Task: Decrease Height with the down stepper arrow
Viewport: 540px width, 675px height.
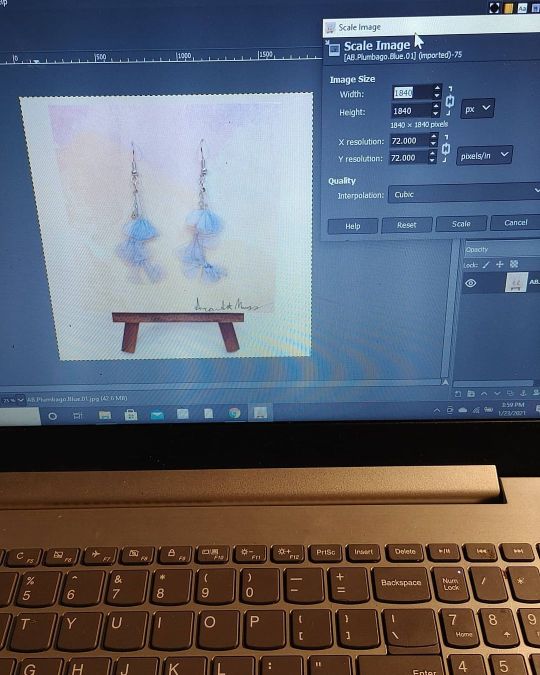Action: (x=436, y=114)
